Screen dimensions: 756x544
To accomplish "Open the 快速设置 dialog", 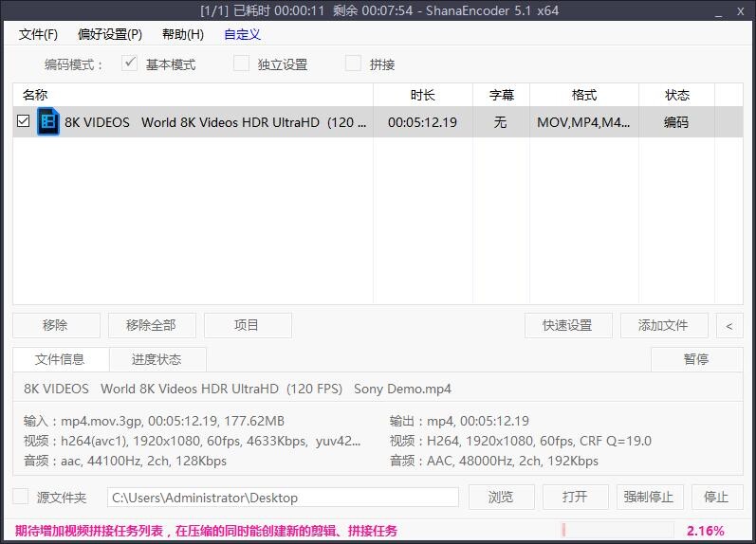I will click(567, 325).
